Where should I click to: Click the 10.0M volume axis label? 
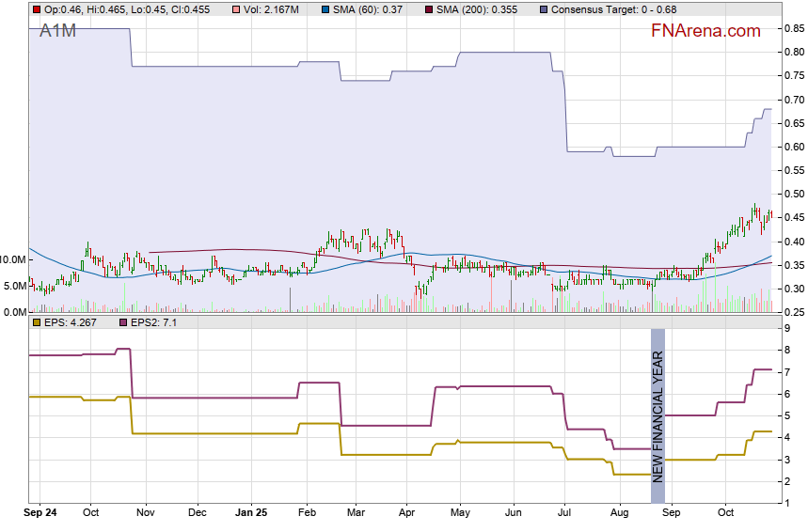(x=14, y=259)
